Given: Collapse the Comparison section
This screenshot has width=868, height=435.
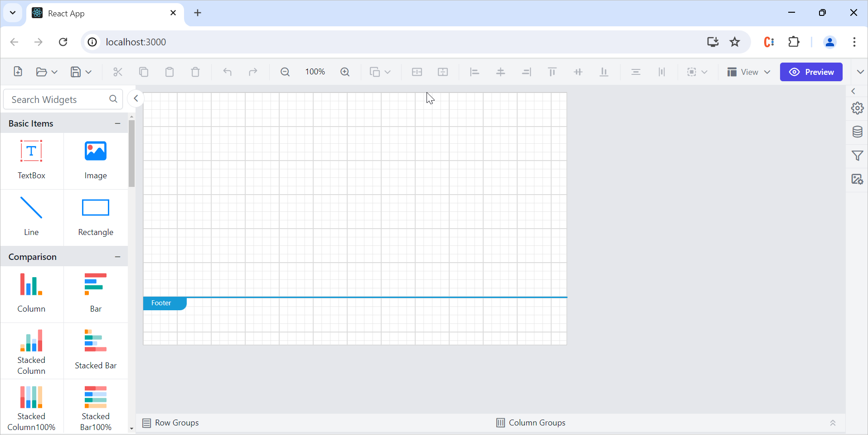Looking at the screenshot, I should pos(117,257).
